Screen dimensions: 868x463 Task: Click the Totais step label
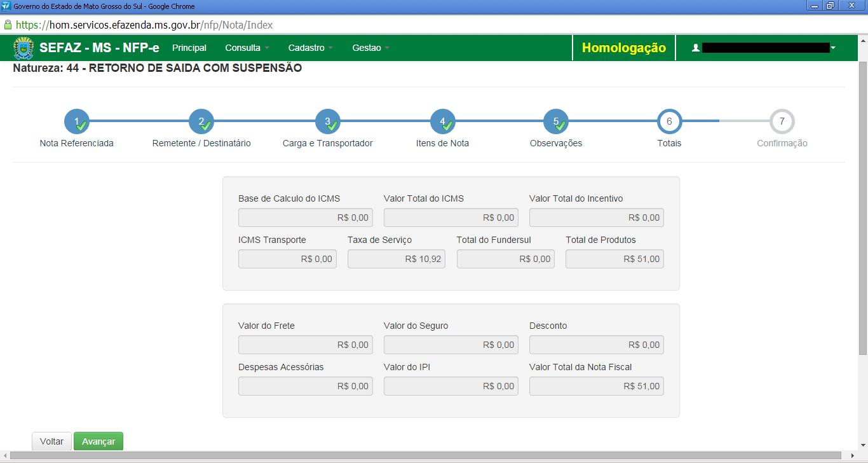[x=669, y=143]
